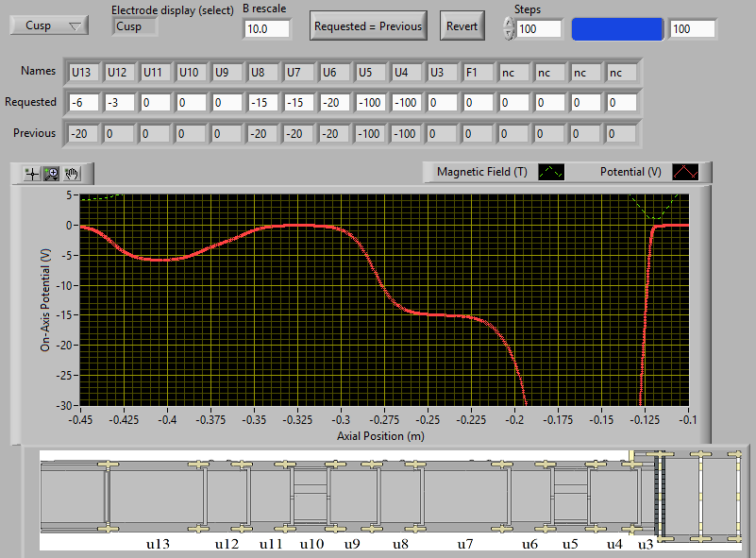Click the u13 electrode in the diagram
756x558 pixels.
coord(157,501)
